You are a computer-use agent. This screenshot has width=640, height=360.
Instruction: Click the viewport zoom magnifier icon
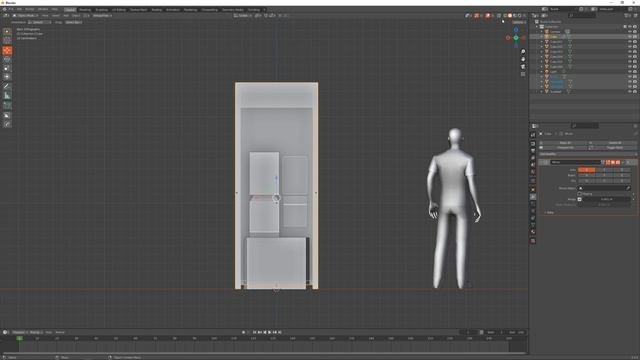[523, 52]
